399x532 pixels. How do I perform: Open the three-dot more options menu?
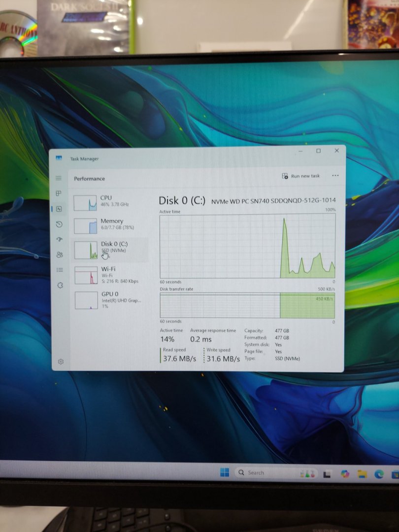335,176
